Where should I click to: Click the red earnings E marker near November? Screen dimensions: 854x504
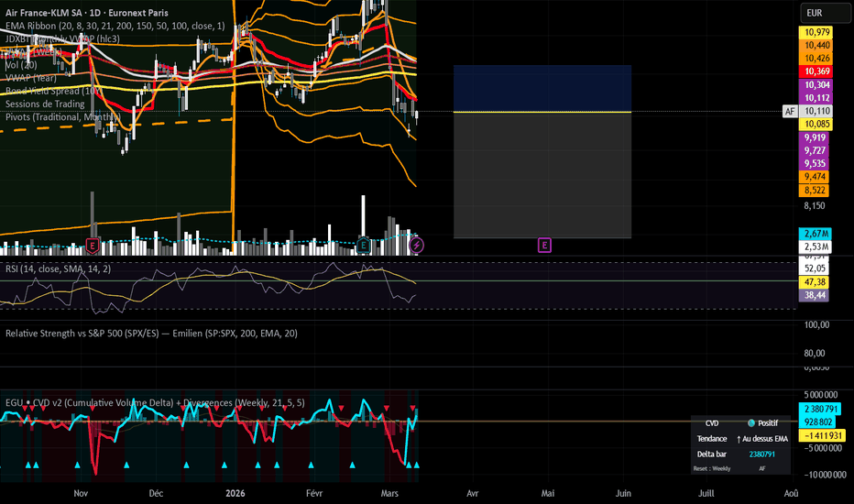pyautogui.click(x=93, y=246)
